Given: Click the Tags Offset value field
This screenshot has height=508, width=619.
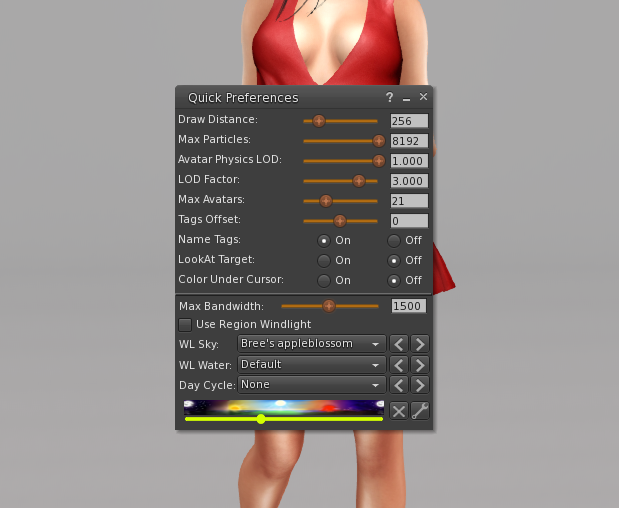Looking at the screenshot, I should pyautogui.click(x=409, y=221).
